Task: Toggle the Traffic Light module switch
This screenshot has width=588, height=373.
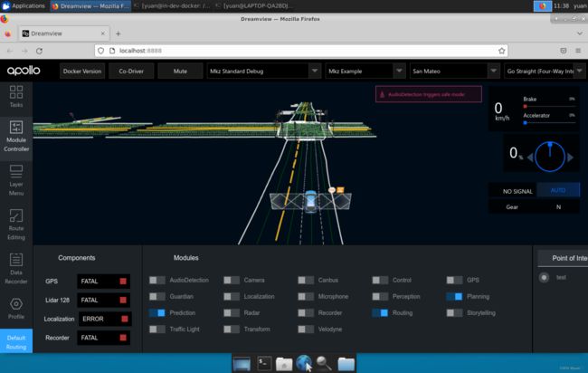Action: click(157, 330)
